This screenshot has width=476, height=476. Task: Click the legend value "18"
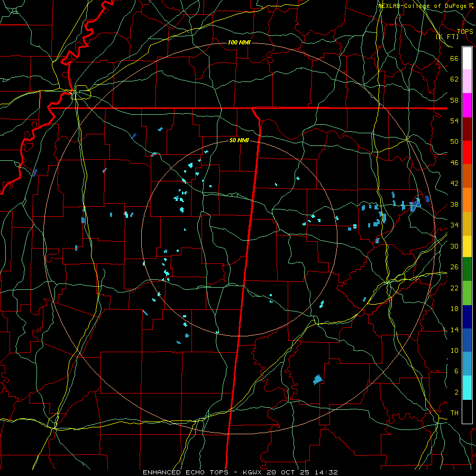pyautogui.click(x=454, y=309)
